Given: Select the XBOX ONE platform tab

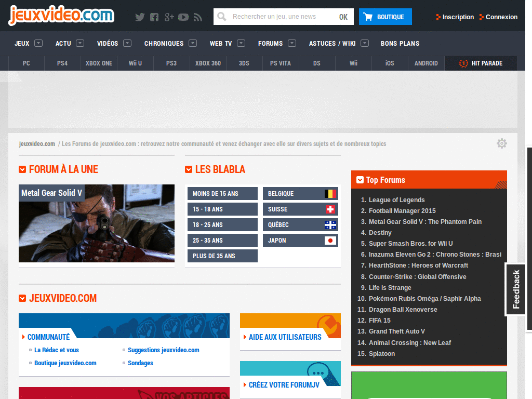Looking at the screenshot, I should (x=99, y=63).
